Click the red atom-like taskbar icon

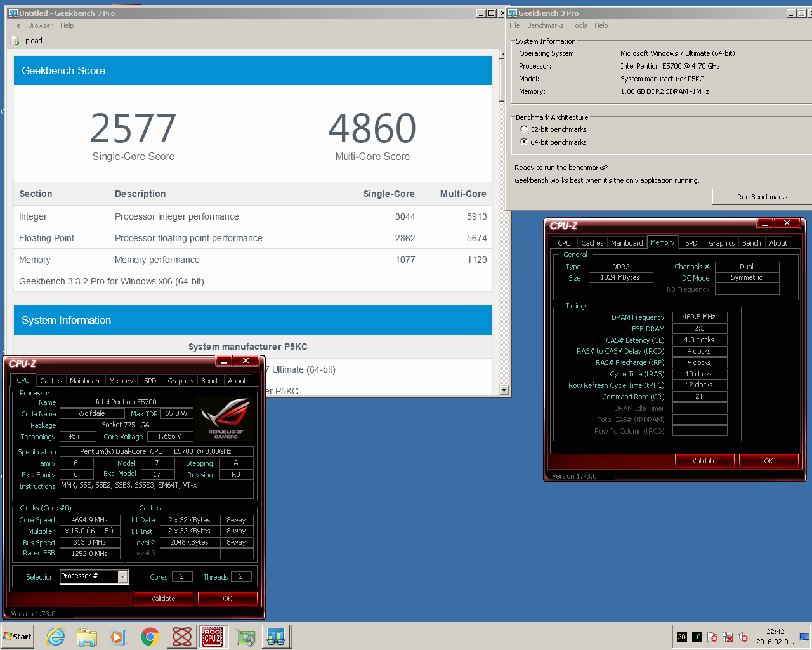[182, 637]
